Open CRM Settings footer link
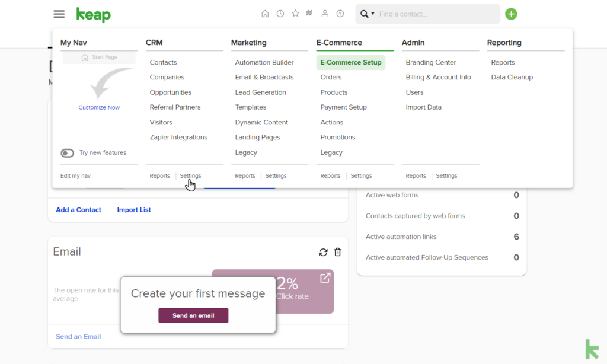 coord(190,176)
